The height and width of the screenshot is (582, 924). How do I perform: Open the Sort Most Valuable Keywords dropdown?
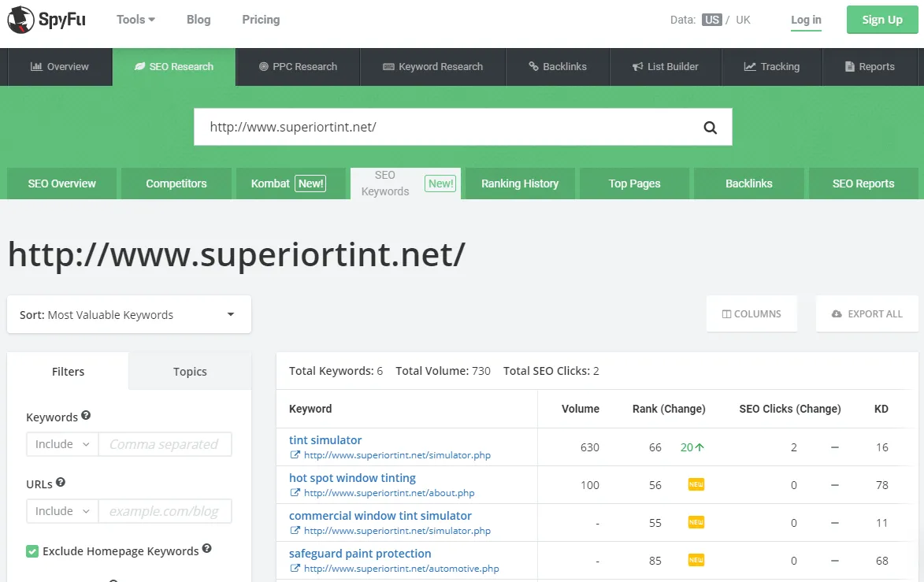[129, 315]
